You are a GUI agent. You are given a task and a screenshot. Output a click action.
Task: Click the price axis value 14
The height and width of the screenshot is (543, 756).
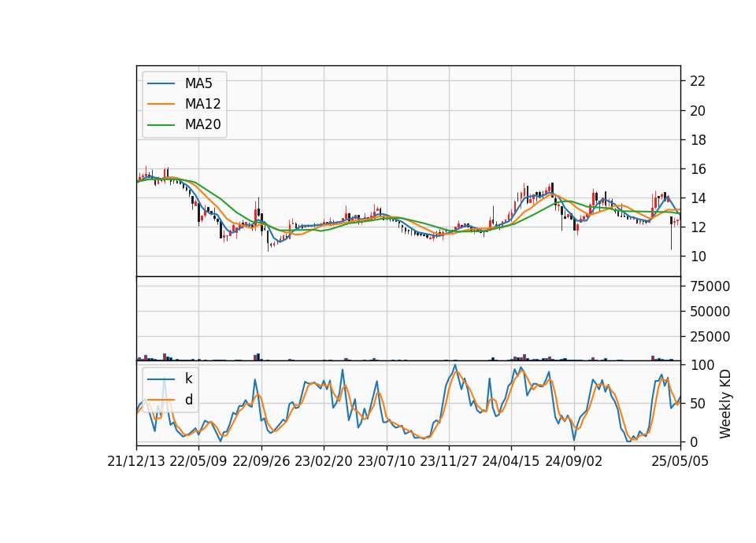pyautogui.click(x=698, y=198)
